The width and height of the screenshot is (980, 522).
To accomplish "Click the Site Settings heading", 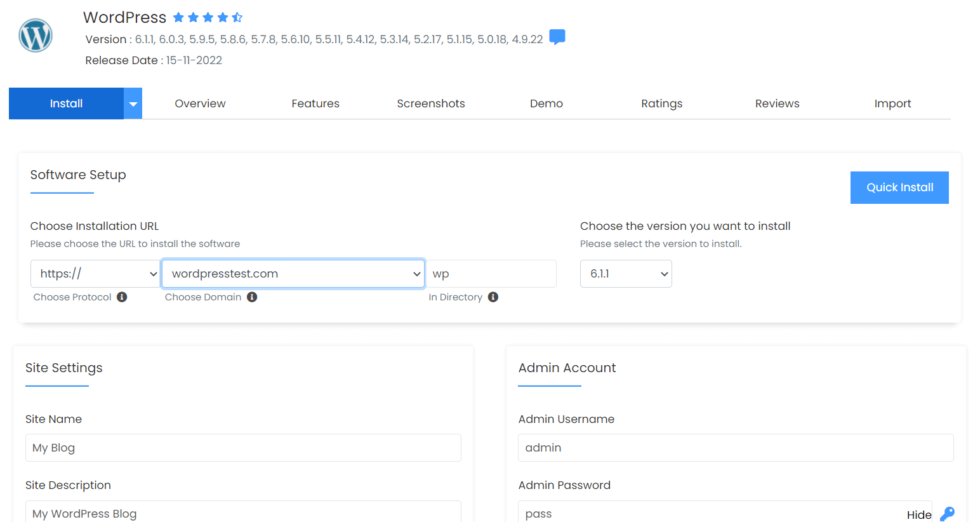I will (63, 368).
